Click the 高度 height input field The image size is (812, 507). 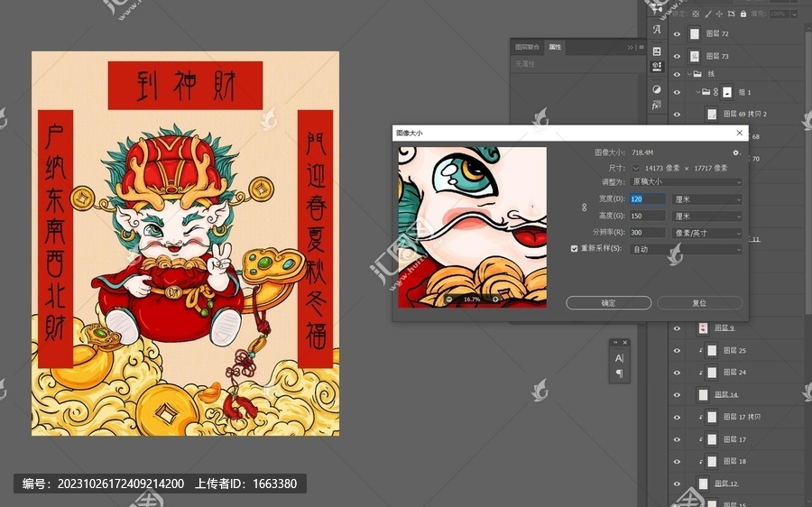[x=647, y=216]
